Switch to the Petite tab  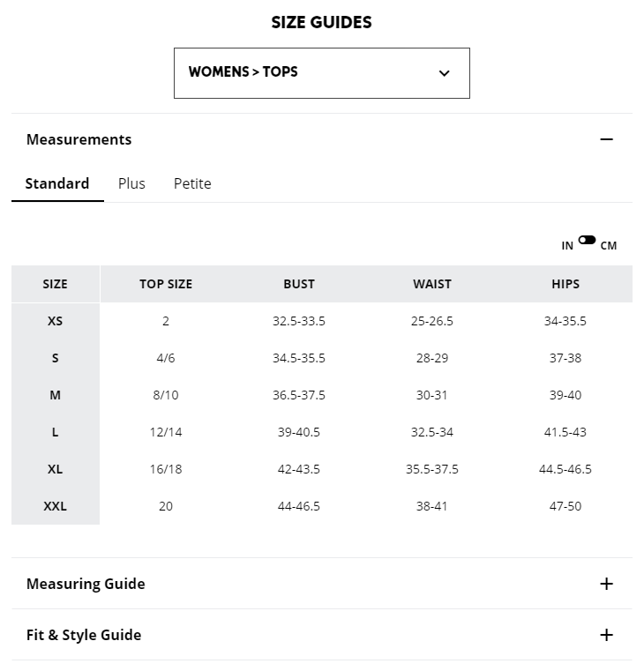click(x=192, y=183)
